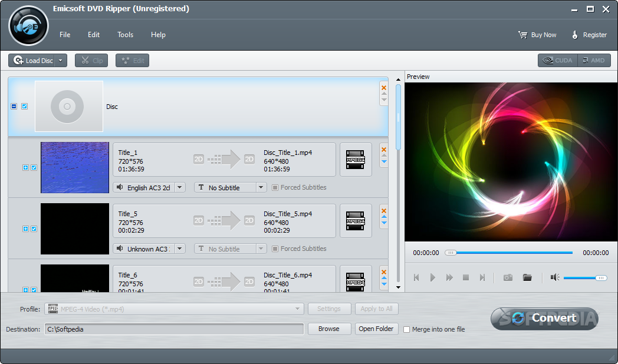The image size is (618, 364).
Task: Select the Title_1 video thumbnail
Action: [x=75, y=168]
